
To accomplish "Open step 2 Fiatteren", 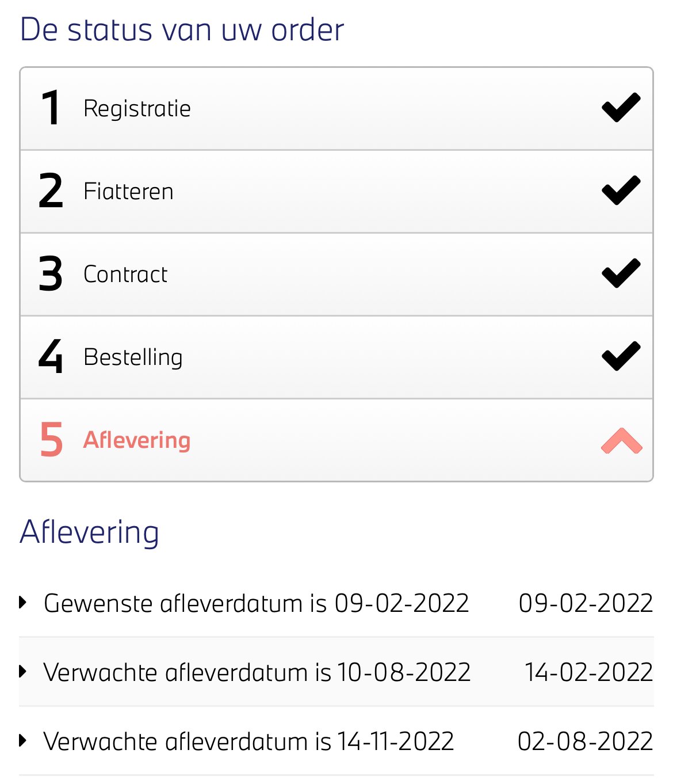I will point(128,192).
